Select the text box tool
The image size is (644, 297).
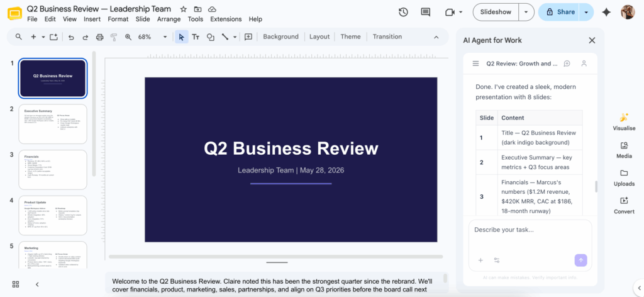click(196, 37)
